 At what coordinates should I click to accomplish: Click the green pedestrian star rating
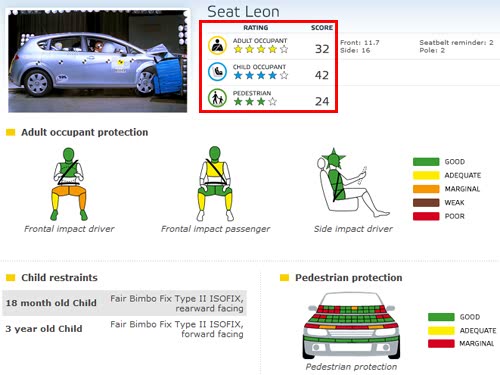255,101
